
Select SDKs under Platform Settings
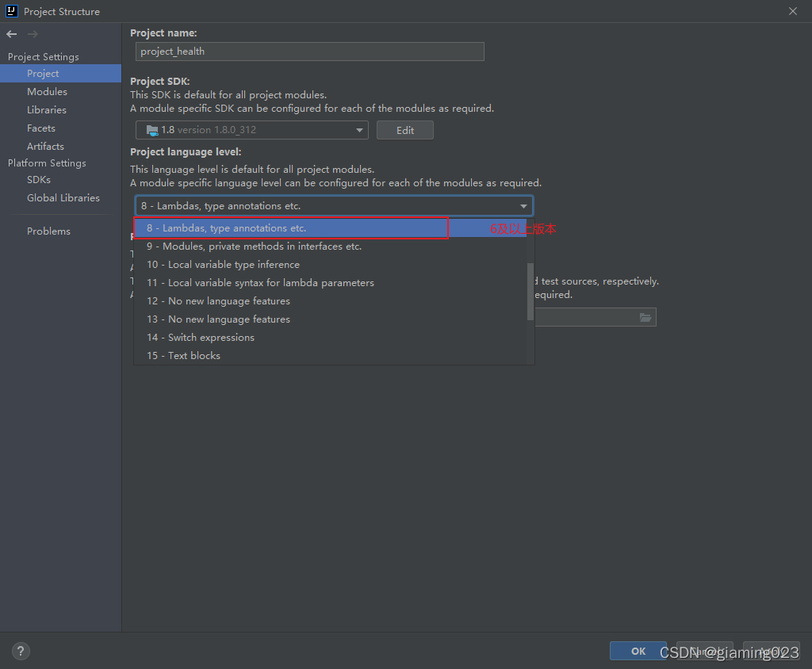point(38,179)
